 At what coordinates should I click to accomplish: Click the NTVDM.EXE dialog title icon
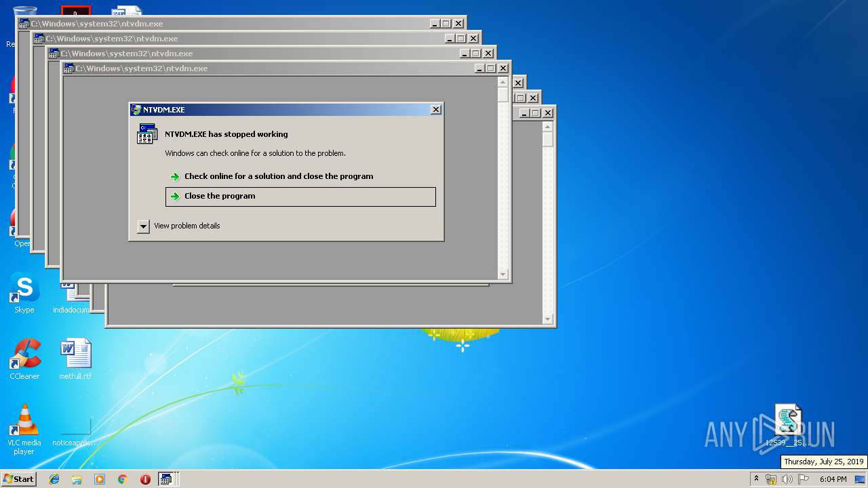(x=136, y=110)
